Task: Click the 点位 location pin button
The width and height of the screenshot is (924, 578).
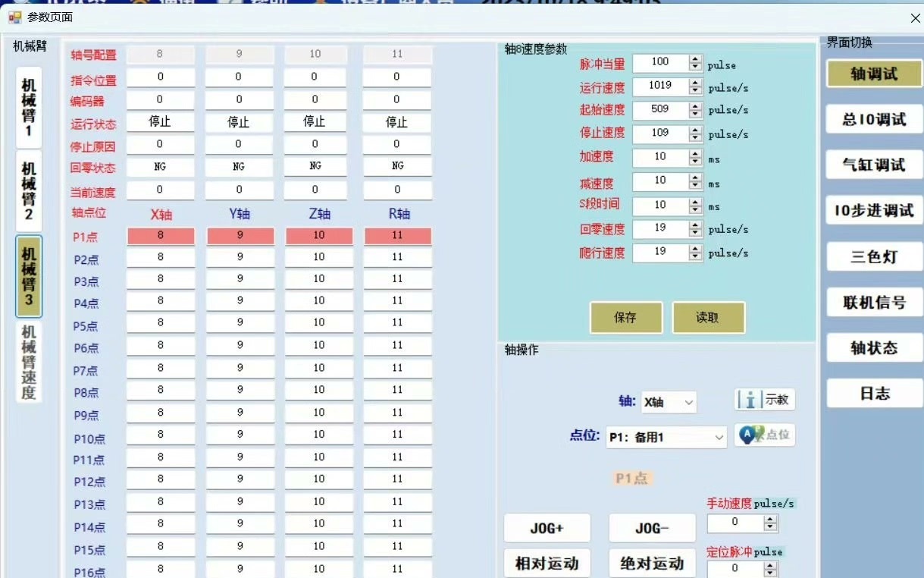Action: click(x=765, y=435)
